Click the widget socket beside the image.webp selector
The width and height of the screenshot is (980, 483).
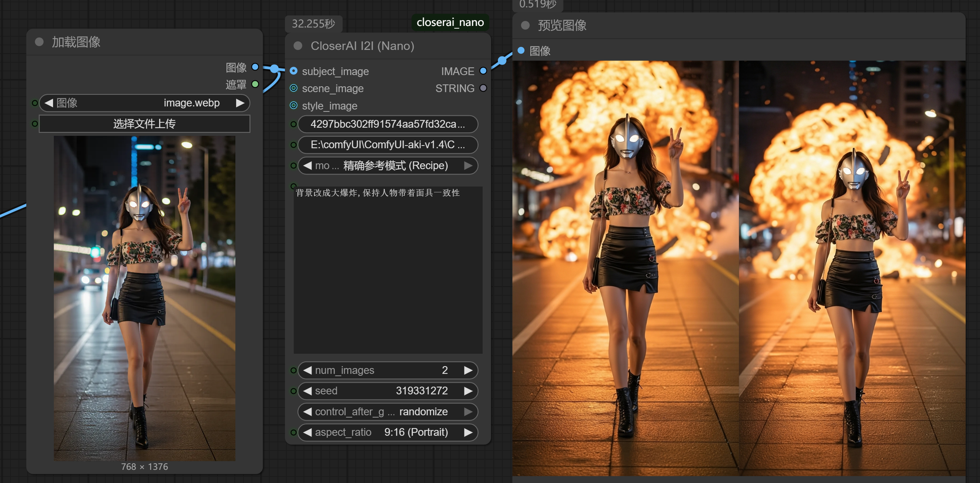35,103
